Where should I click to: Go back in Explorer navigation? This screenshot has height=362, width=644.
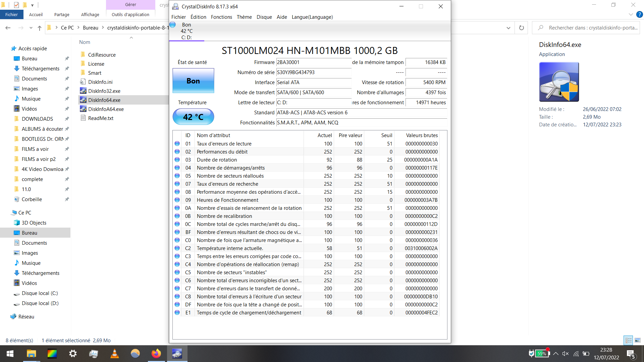click(x=8, y=28)
